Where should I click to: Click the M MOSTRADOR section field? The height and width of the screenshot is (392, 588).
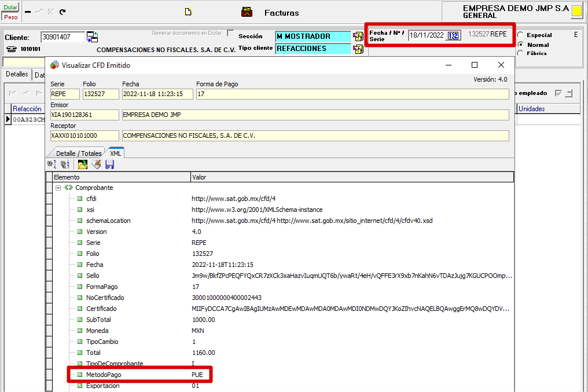(313, 36)
